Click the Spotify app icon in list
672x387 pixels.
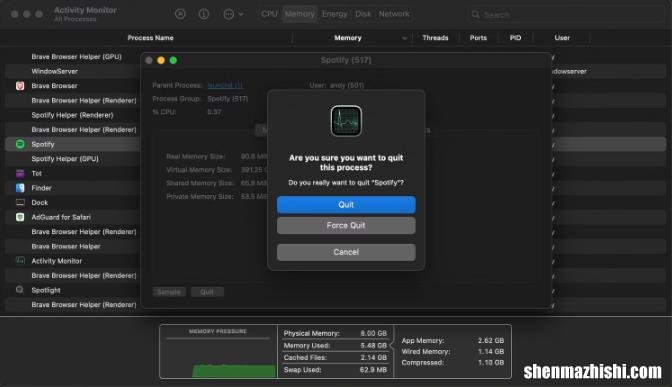20,144
